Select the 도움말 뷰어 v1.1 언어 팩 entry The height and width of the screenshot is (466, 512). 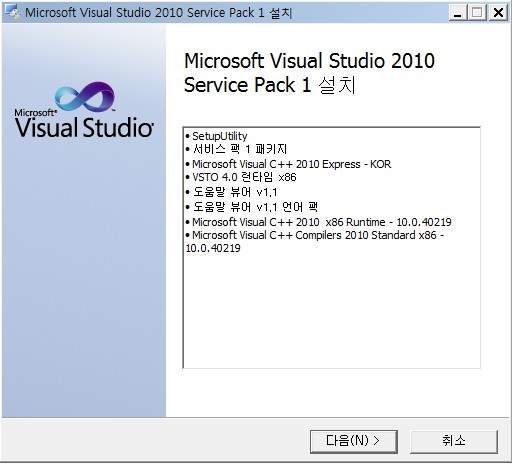point(252,207)
